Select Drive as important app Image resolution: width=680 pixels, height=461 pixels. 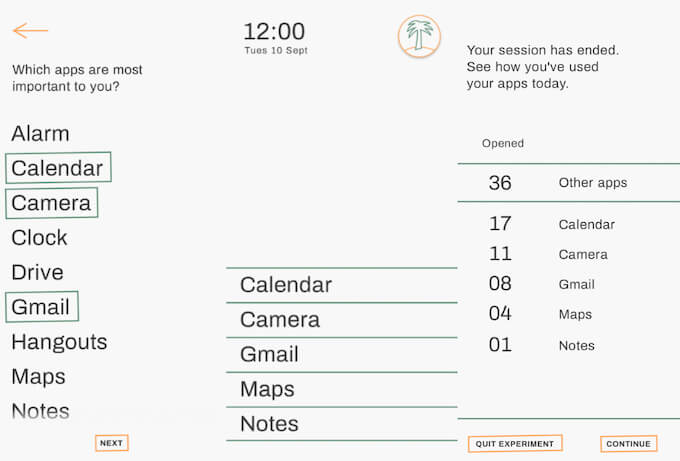point(38,272)
